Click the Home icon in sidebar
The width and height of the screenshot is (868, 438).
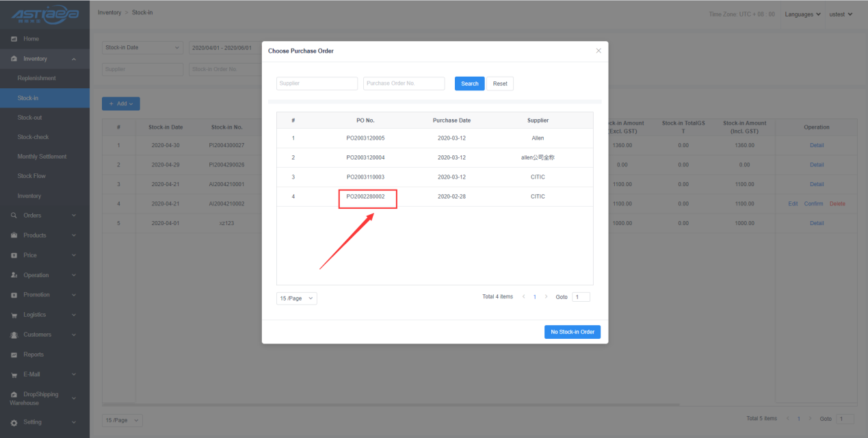click(14, 39)
